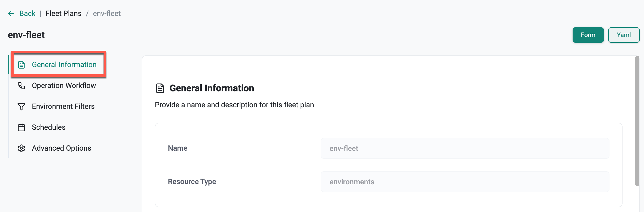
Task: Click the Environment Filters funnel icon
Action: pyautogui.click(x=21, y=107)
